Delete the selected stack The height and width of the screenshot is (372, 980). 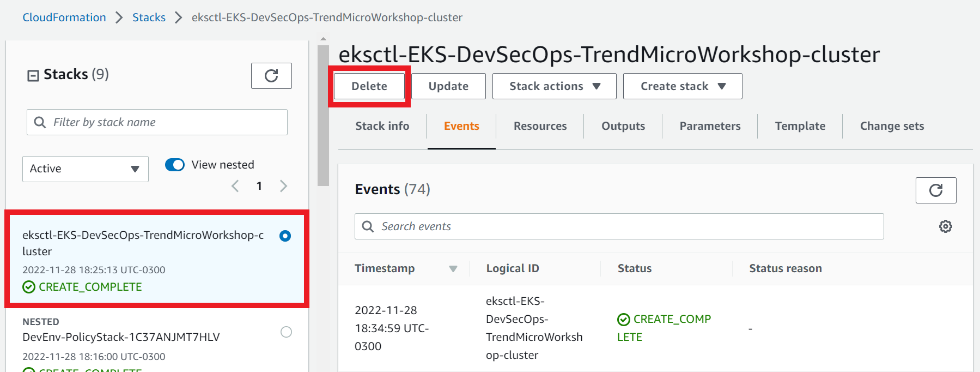point(369,86)
